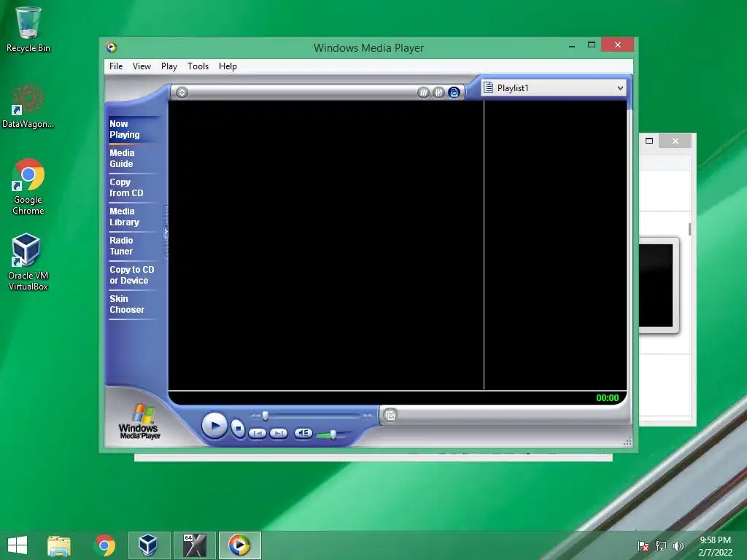The height and width of the screenshot is (560, 747).
Task: Select the visualization button in Now Playing
Action: click(x=423, y=93)
